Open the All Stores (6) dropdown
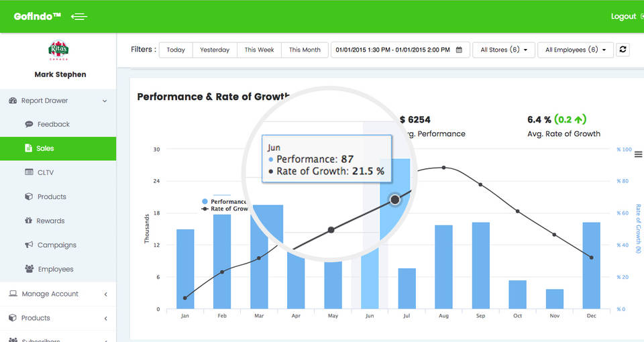Viewport: 644px width, 342px height. coord(503,50)
